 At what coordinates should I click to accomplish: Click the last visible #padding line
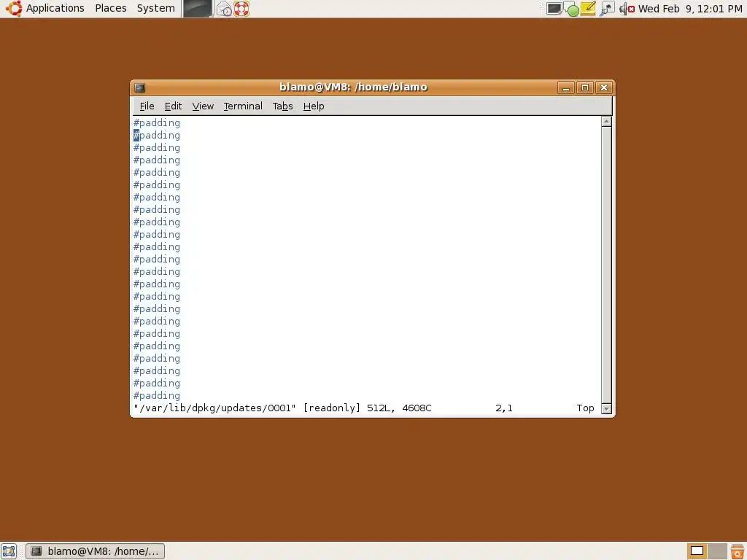[x=157, y=396]
